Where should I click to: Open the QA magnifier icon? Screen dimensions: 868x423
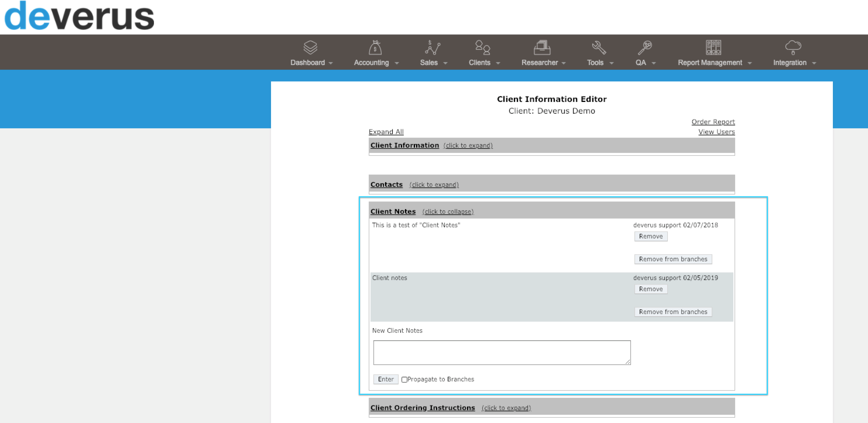(x=645, y=47)
